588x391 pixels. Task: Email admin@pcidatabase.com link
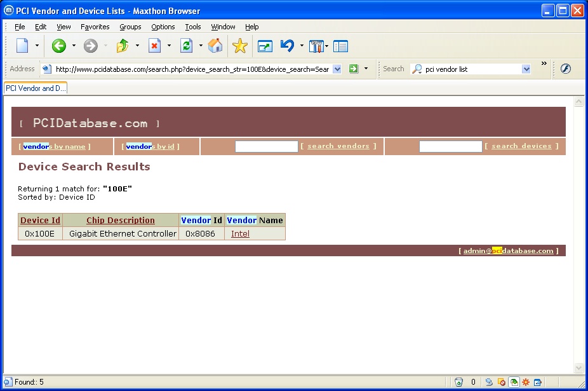508,251
